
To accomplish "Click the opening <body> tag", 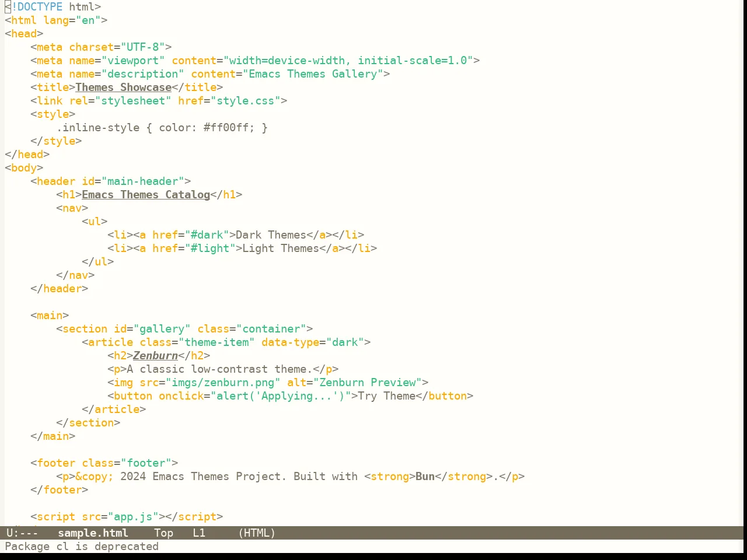I will (x=24, y=168).
